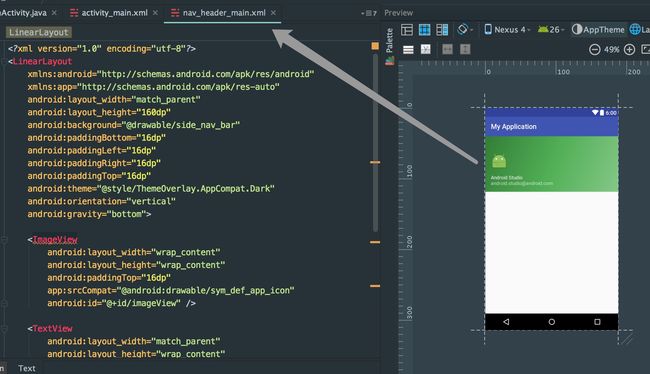This screenshot has width=650, height=374.
Task: Toggle the horizontal lines toolbar icon
Action: point(408,50)
